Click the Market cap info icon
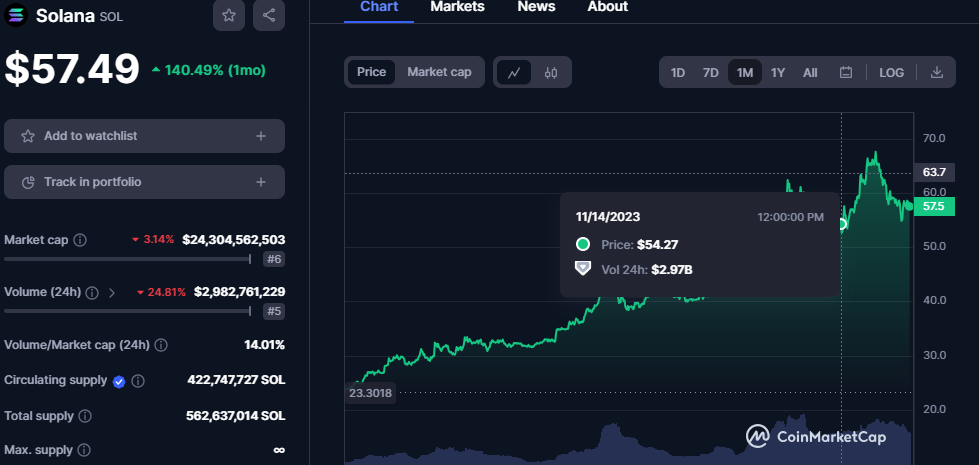 80,240
